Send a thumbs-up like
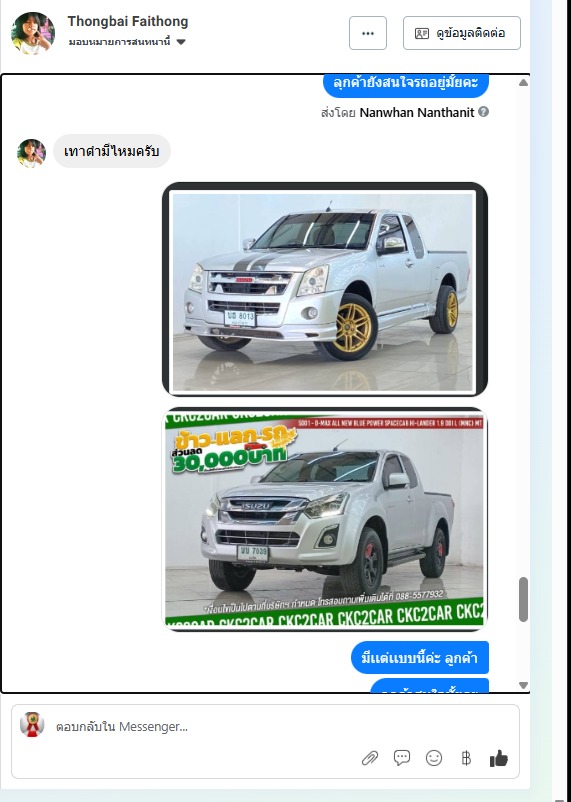The width and height of the screenshot is (571, 802). pyautogui.click(x=498, y=758)
